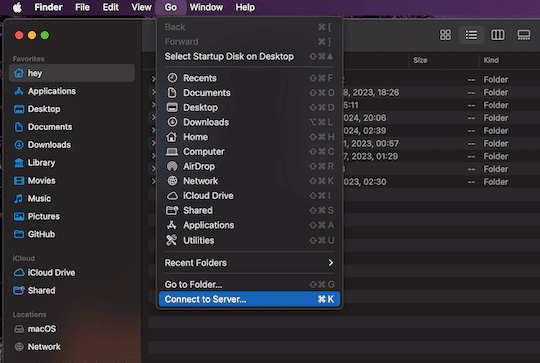Click Documents icon in sidebar
This screenshot has width=540, height=363.
pyautogui.click(x=19, y=127)
